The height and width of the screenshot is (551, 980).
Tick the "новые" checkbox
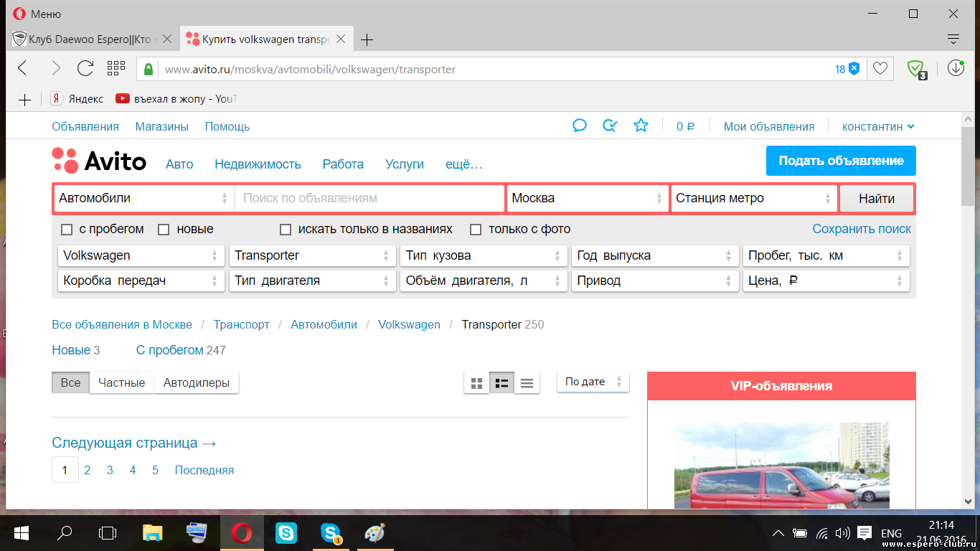164,230
